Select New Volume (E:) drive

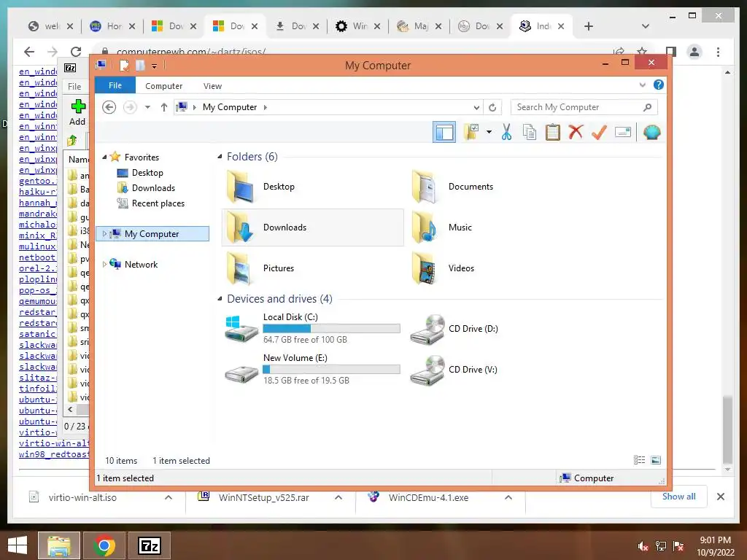pyautogui.click(x=312, y=369)
